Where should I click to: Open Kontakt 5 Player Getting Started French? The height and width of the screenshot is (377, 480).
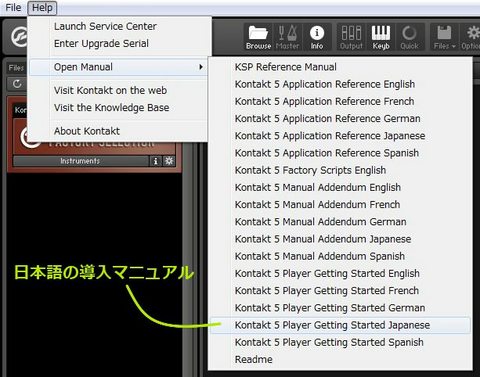[x=340, y=291]
